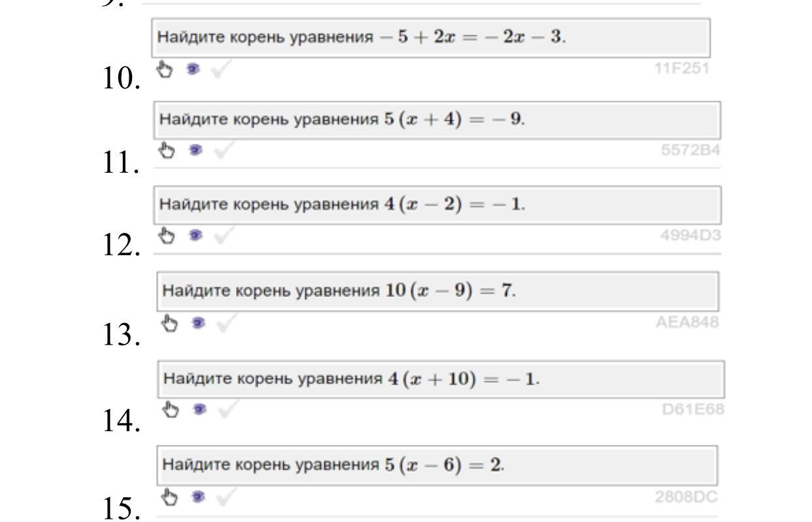Click the hand icon under equation 5(x−6)=2

(x=170, y=497)
